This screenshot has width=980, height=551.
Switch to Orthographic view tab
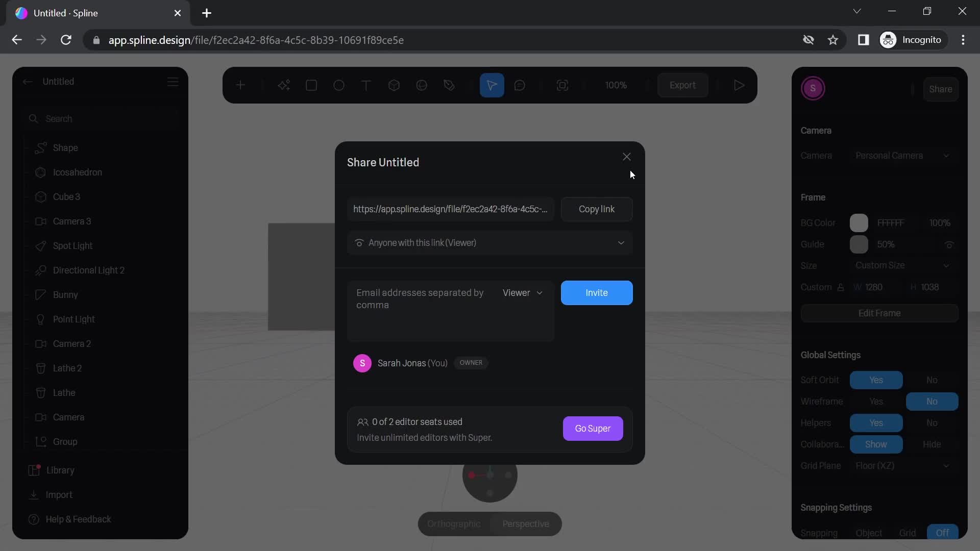click(454, 523)
